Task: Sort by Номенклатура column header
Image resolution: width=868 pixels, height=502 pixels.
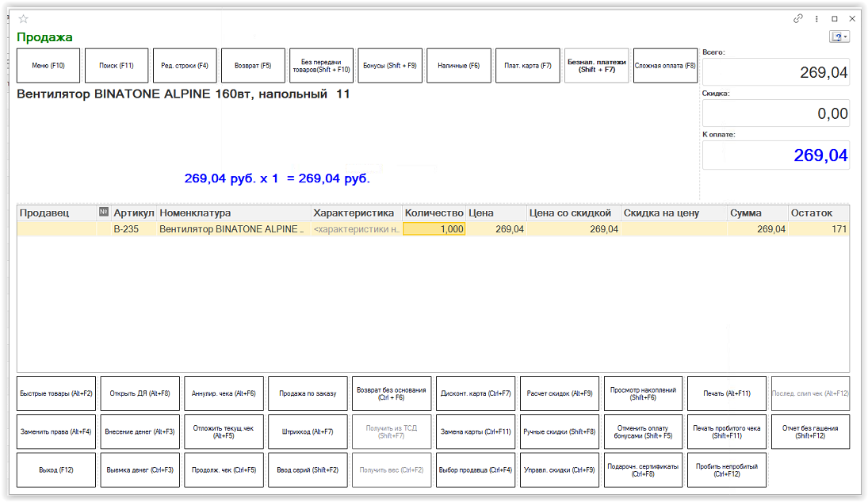Action: click(234, 213)
